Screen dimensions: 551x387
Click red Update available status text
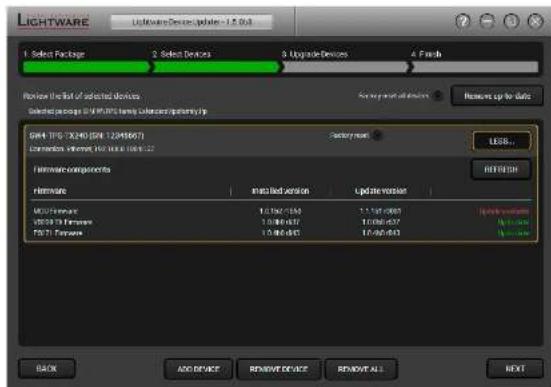[x=504, y=211]
